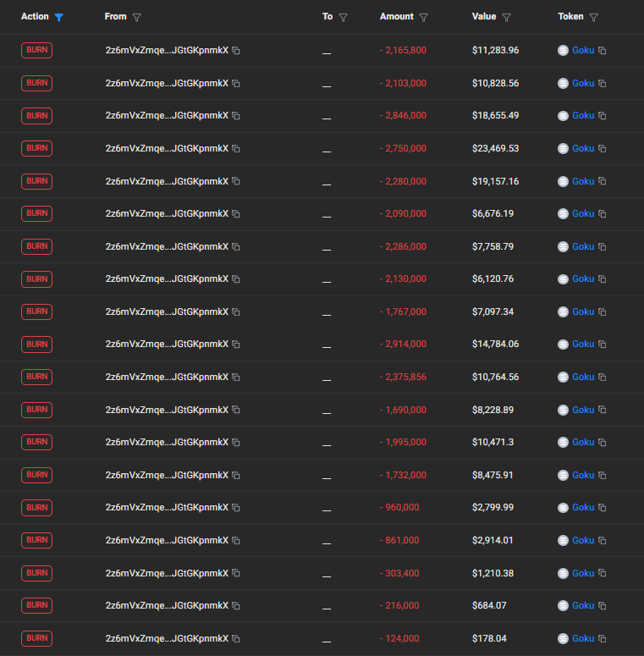Copy Goku token address in the $178.04 row
This screenshot has height=656, width=644.
point(603,639)
